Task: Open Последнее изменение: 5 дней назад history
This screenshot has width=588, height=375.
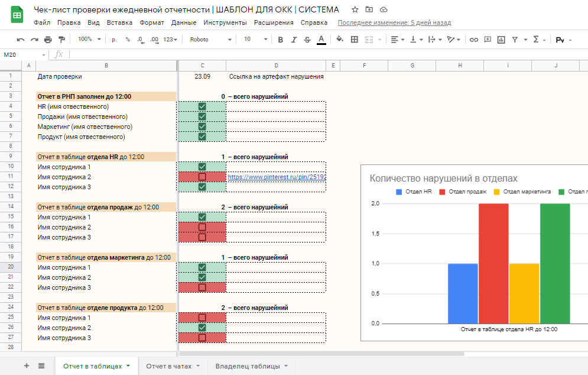Action: pos(394,22)
